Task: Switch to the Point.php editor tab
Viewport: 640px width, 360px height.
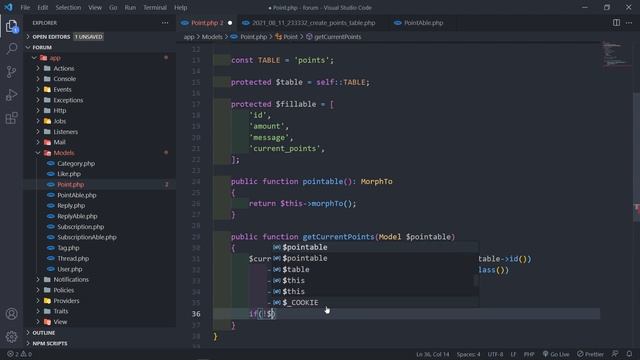Action: tap(207, 23)
